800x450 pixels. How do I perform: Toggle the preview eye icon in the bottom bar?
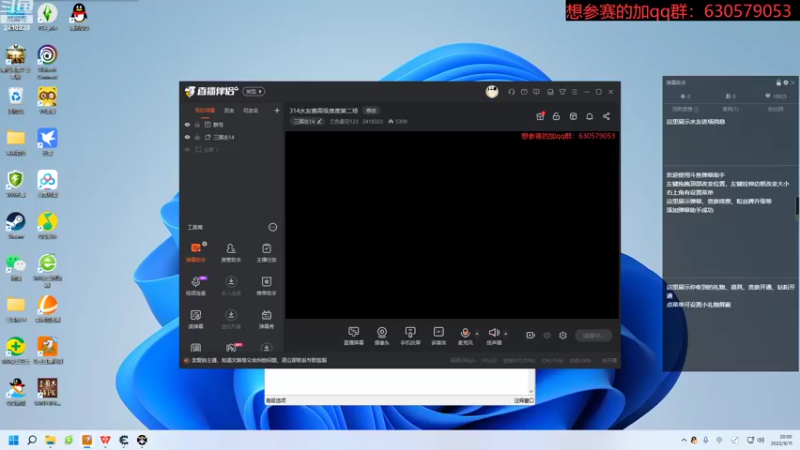(x=547, y=335)
